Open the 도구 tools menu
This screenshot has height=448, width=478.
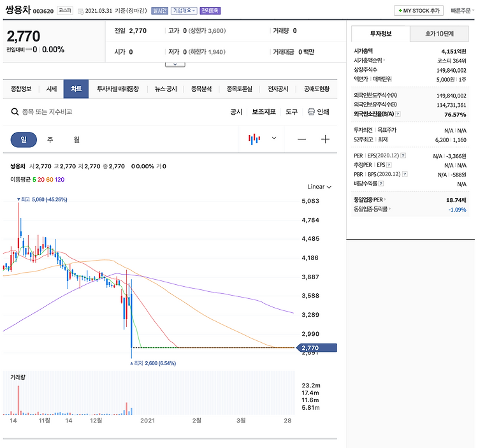click(291, 112)
